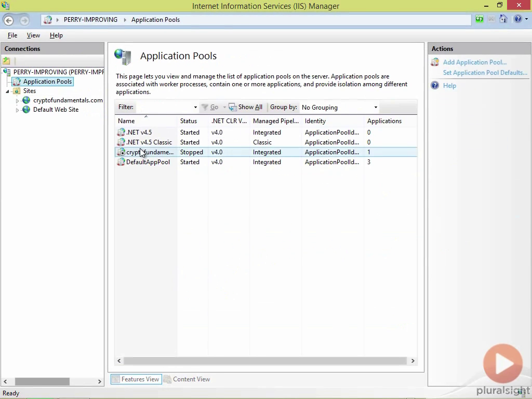Image resolution: width=532 pixels, height=399 pixels.
Task: Switch to the Features View tab
Action: (136, 379)
